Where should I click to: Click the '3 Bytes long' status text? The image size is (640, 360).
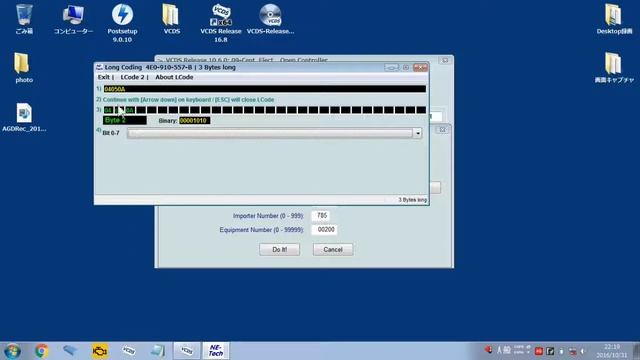tap(412, 200)
